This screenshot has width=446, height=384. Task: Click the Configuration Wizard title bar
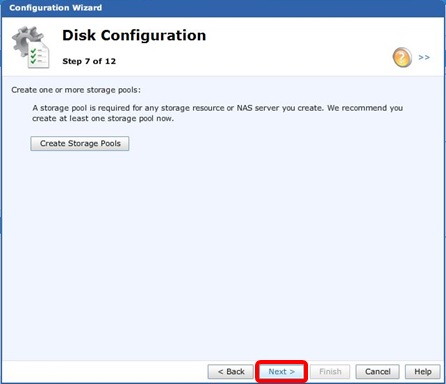click(x=223, y=8)
